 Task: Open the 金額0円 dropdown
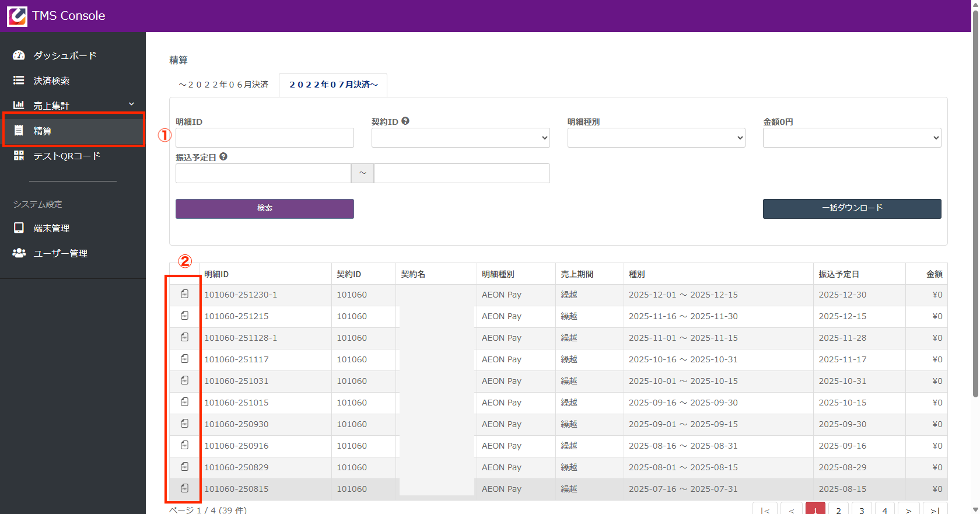point(852,138)
